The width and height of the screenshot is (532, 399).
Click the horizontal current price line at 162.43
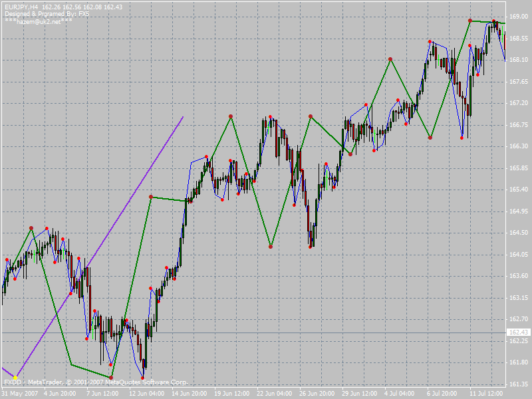tap(266, 332)
